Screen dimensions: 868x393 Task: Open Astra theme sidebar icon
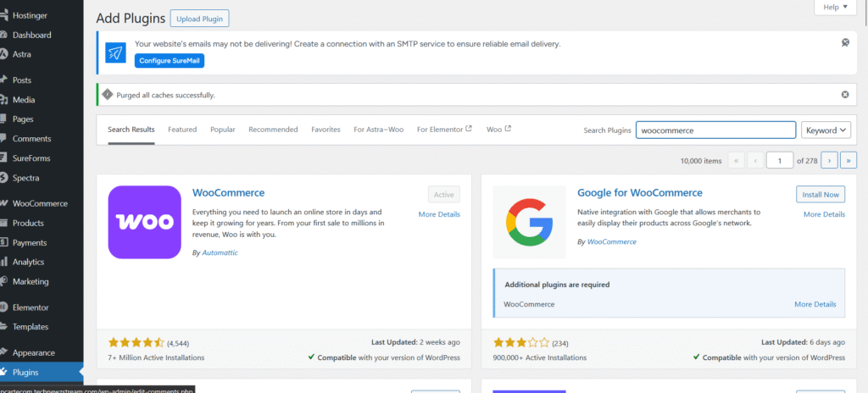pyautogui.click(x=3, y=54)
